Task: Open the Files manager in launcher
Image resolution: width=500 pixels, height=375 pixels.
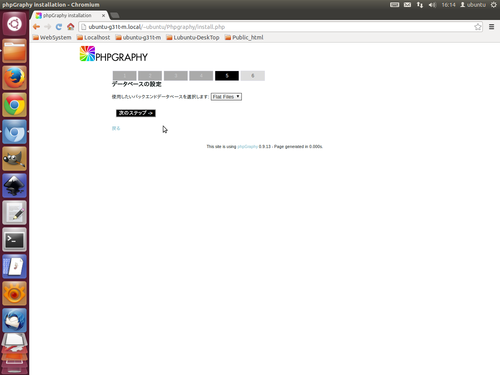Action: pos(14,51)
